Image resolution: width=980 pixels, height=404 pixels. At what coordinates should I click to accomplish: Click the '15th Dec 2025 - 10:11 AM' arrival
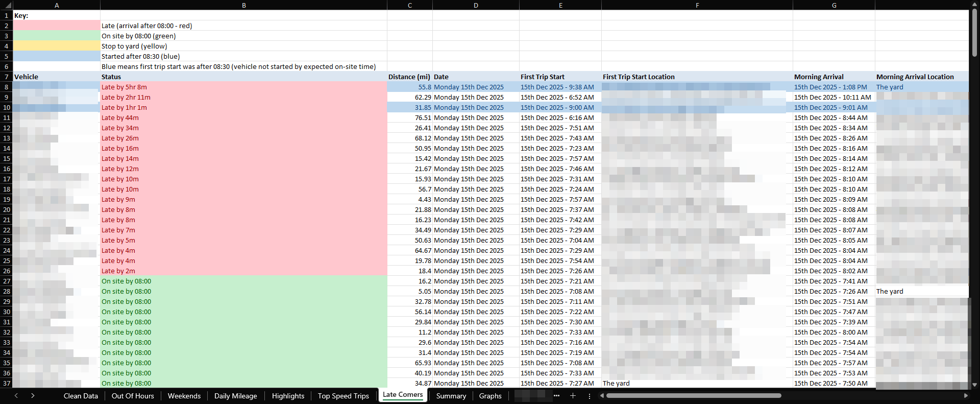coord(834,97)
